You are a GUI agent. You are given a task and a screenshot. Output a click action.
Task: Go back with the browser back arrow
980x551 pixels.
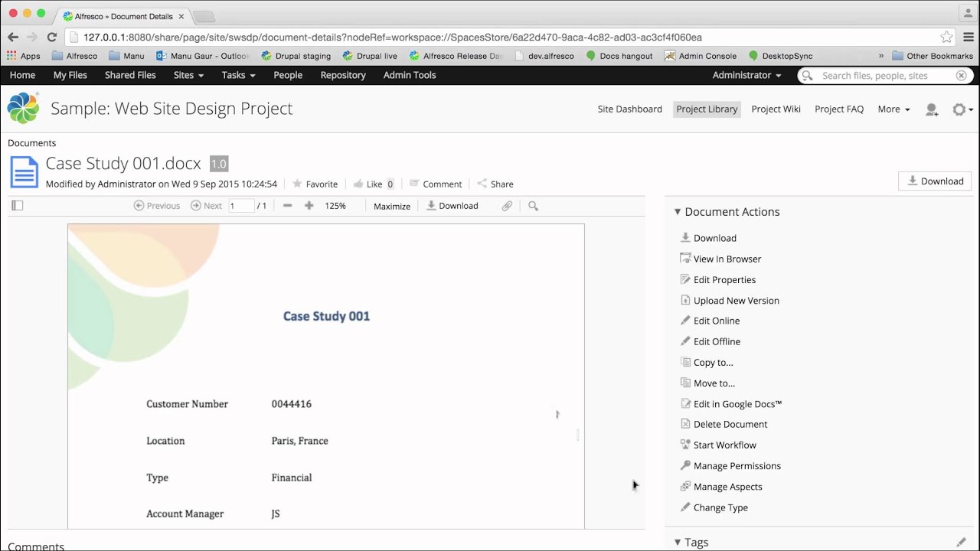pyautogui.click(x=13, y=37)
